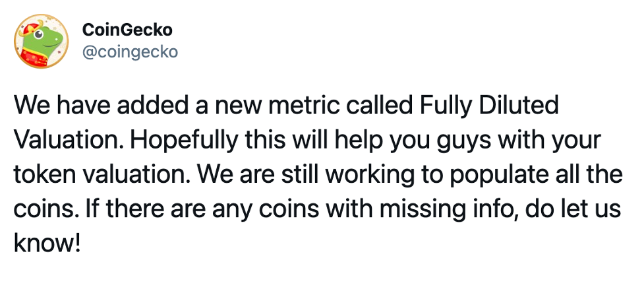
Task: Click the gecko's red patterned outfit
Action: [x=35, y=56]
